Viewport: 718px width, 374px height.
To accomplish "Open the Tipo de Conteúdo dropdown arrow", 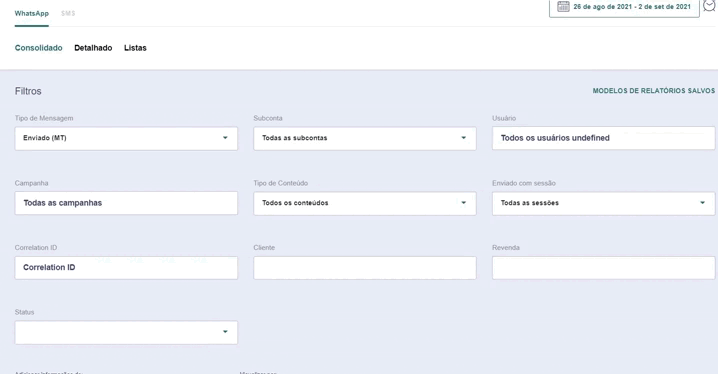I will click(x=463, y=203).
